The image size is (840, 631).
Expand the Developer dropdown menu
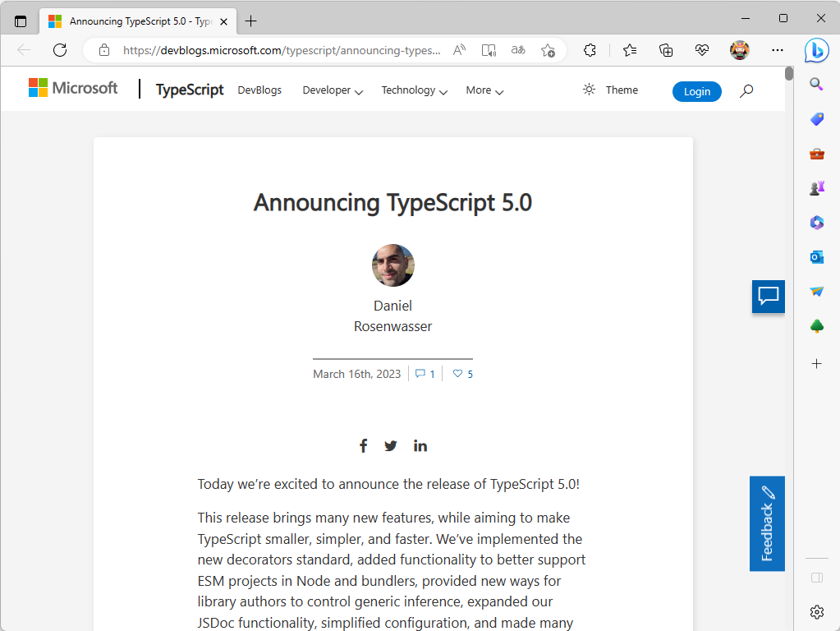click(333, 90)
